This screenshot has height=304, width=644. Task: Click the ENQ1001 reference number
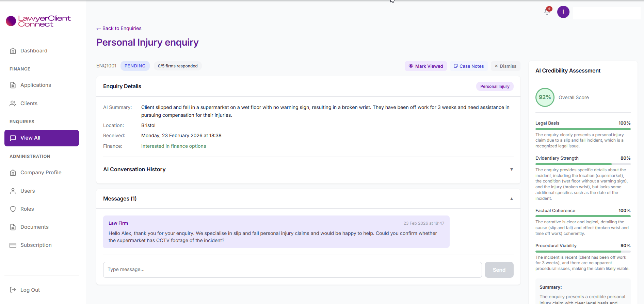tap(106, 66)
